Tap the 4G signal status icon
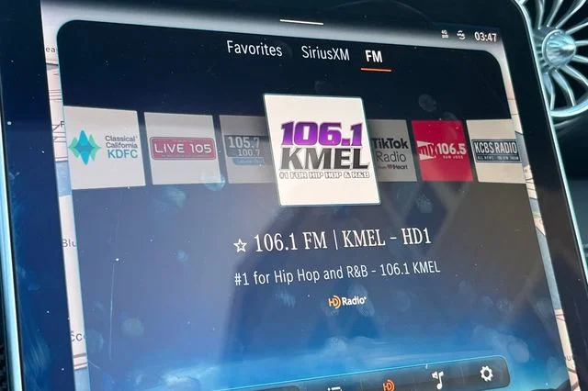This screenshot has height=391, width=588. [x=445, y=34]
